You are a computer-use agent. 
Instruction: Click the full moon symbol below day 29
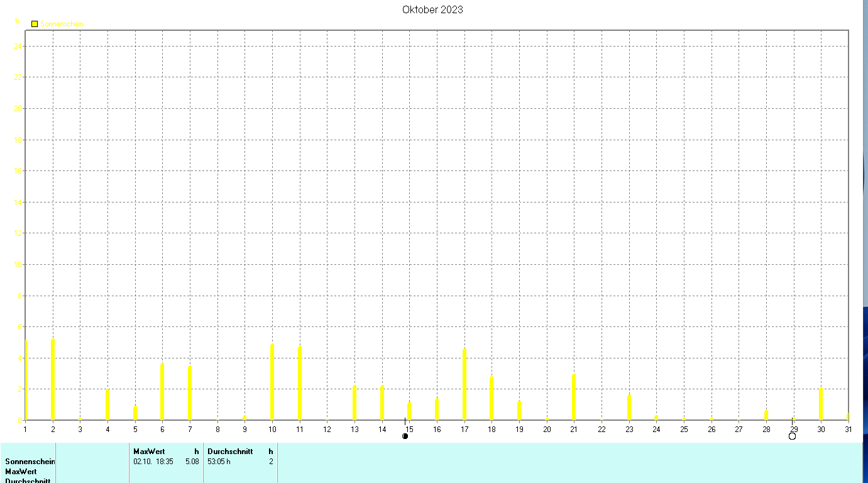pyautogui.click(x=793, y=436)
